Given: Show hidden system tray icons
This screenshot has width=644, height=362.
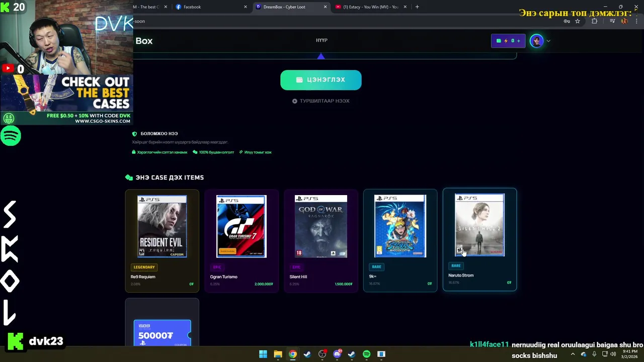Looking at the screenshot, I should point(573,354).
